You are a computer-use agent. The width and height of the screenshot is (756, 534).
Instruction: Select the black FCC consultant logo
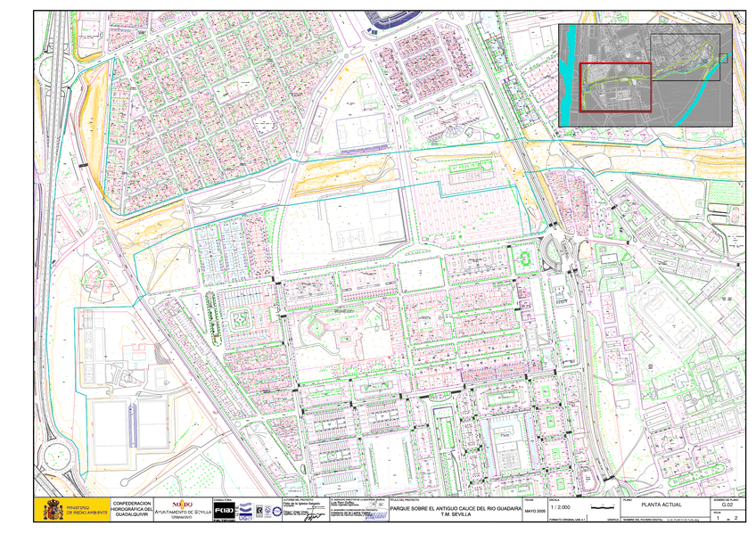(225, 511)
